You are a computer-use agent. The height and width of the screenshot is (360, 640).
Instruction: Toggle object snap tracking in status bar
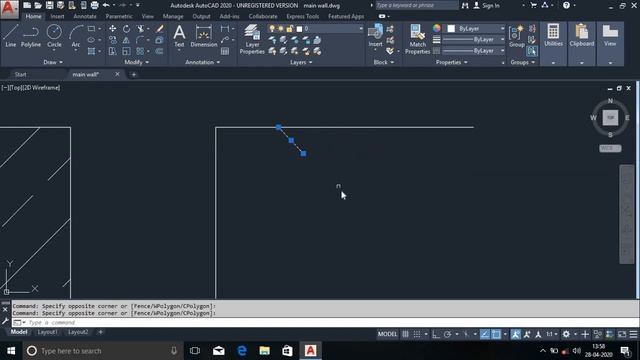point(484,334)
